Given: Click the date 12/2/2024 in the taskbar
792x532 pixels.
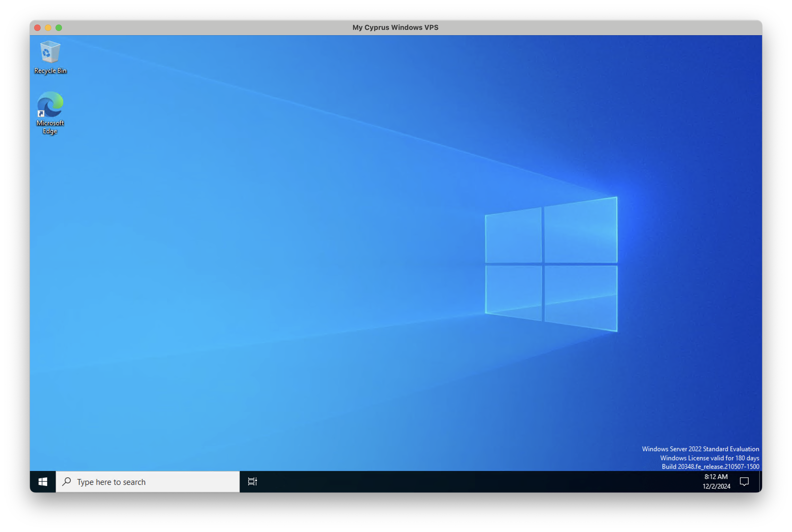Looking at the screenshot, I should click(x=716, y=487).
